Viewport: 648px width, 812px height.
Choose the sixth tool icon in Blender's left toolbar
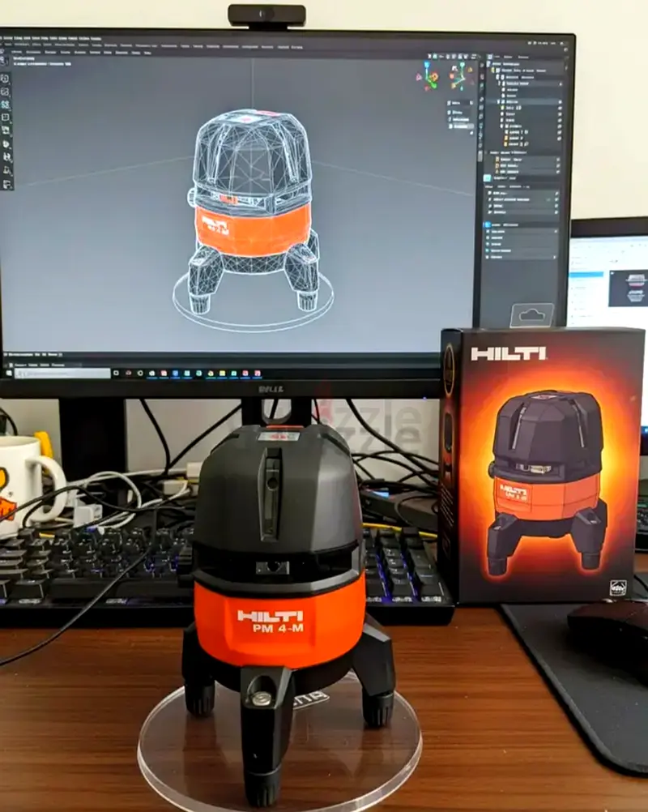[5, 144]
